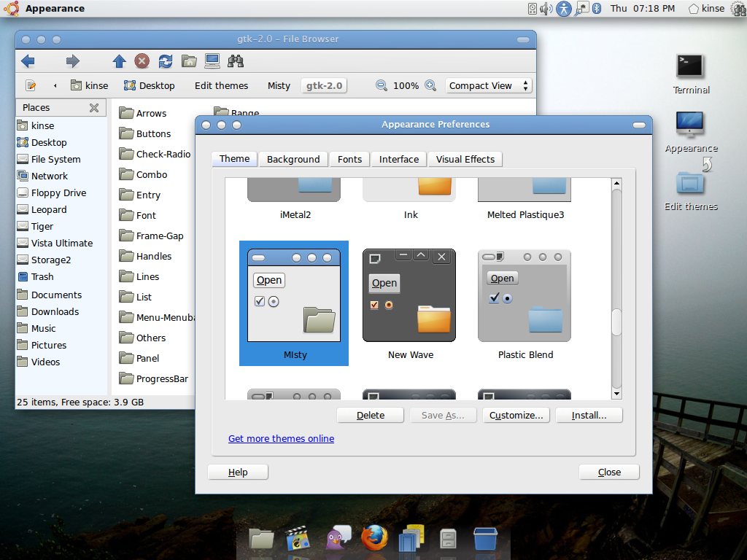Image resolution: width=747 pixels, height=560 pixels.
Task: Open file cabinet icon in dock
Action: click(x=448, y=539)
